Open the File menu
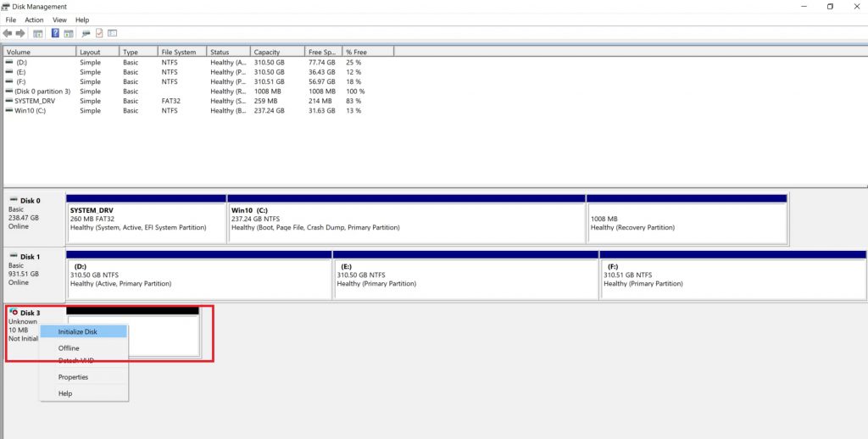The image size is (868, 439). (x=10, y=20)
